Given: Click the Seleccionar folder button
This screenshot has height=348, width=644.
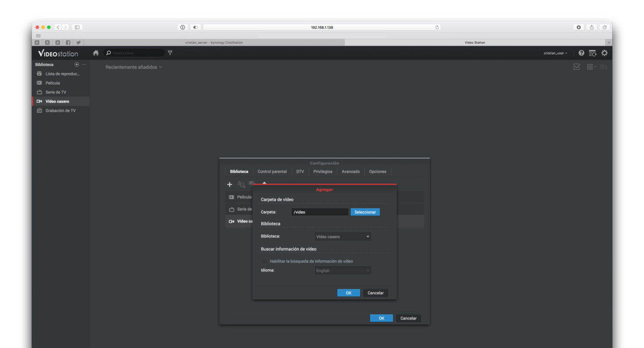Looking at the screenshot, I should (365, 212).
